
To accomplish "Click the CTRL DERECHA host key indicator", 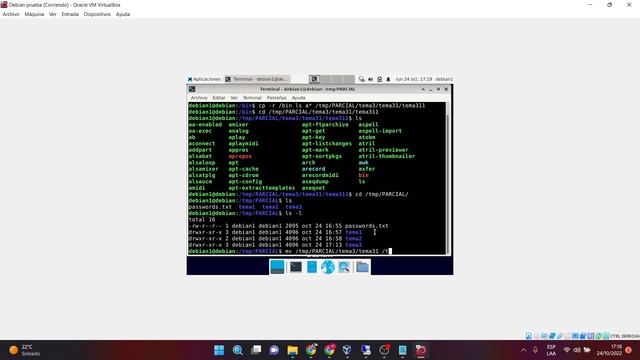I will pyautogui.click(x=624, y=336).
